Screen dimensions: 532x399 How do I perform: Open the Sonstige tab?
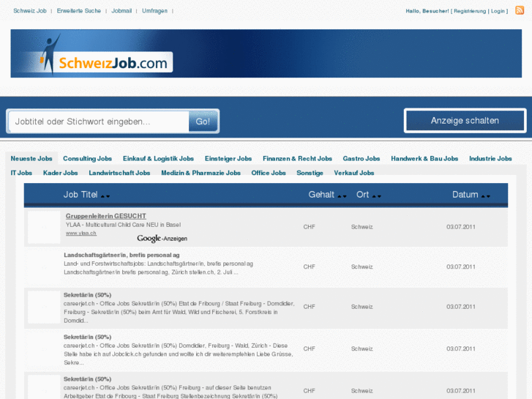click(x=310, y=173)
